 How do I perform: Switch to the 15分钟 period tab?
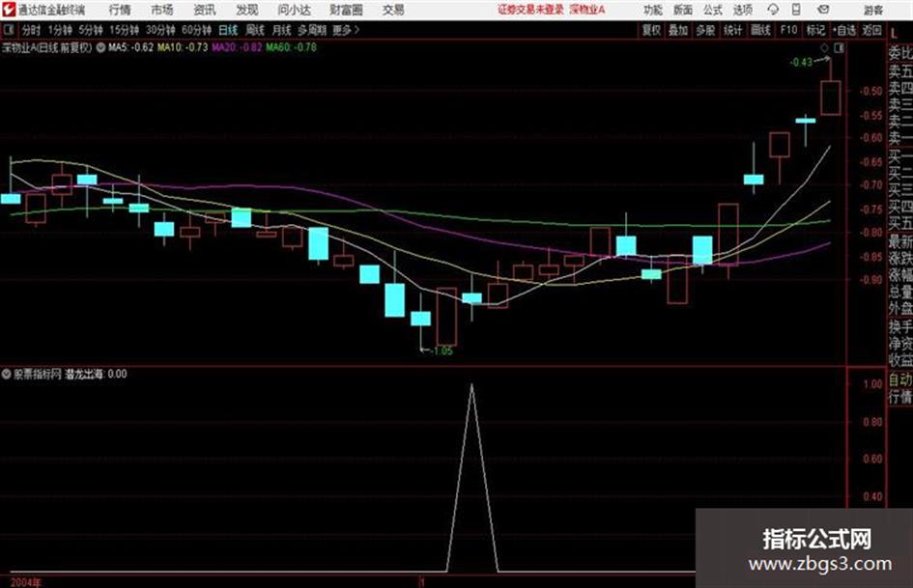coord(125,30)
